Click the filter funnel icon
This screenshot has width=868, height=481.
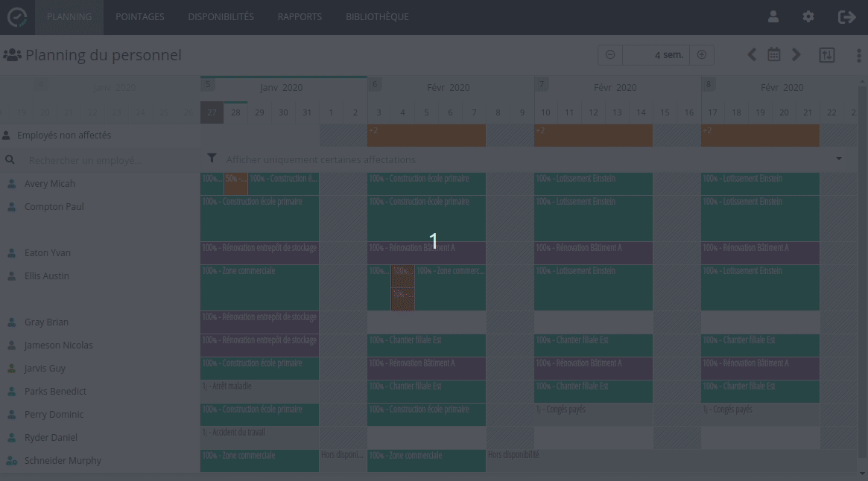212,159
